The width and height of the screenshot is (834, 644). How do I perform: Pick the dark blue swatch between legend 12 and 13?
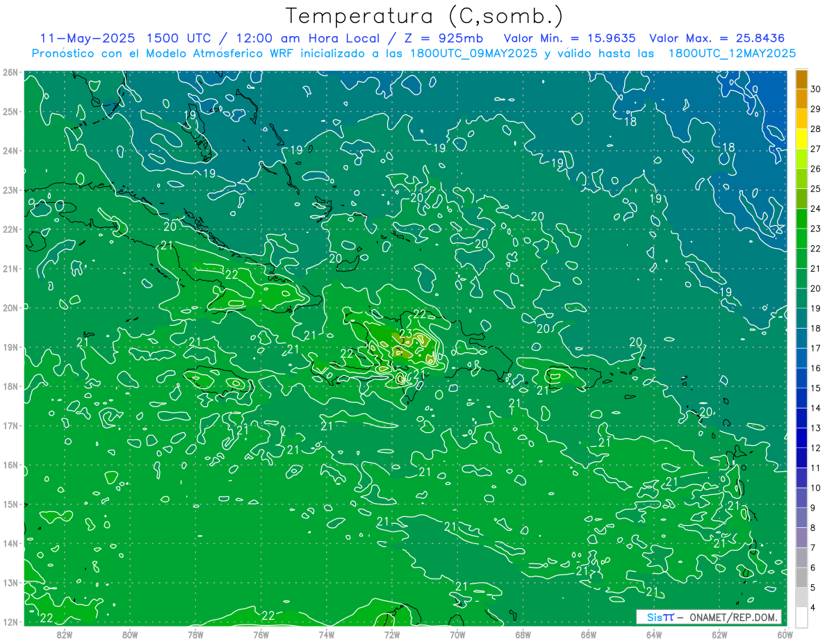(x=801, y=438)
